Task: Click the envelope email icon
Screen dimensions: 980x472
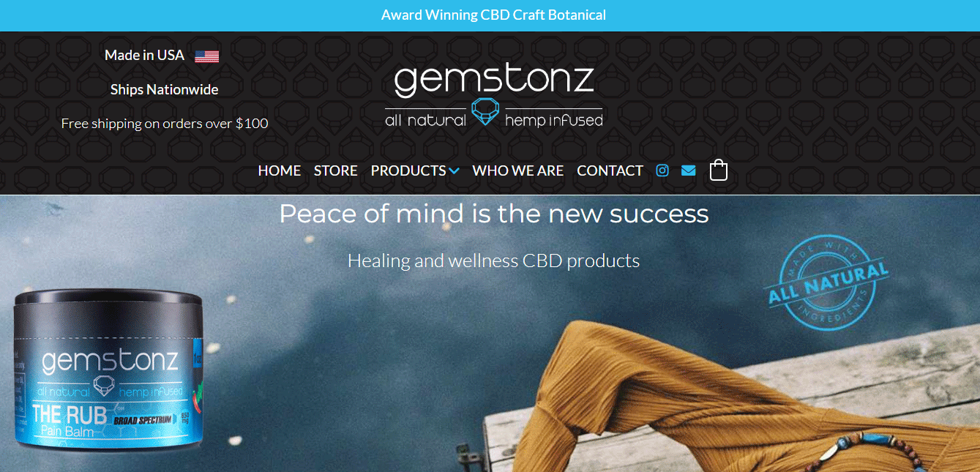Action: pyautogui.click(x=688, y=171)
